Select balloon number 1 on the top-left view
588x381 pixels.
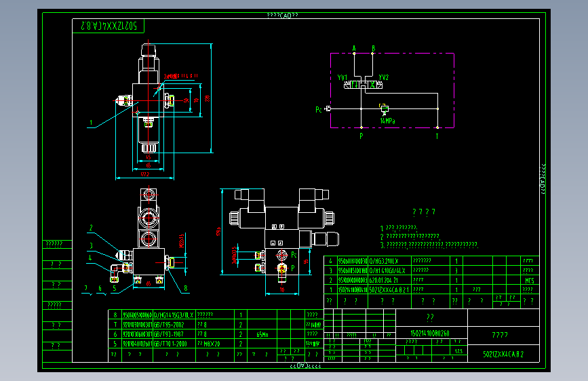click(x=91, y=123)
